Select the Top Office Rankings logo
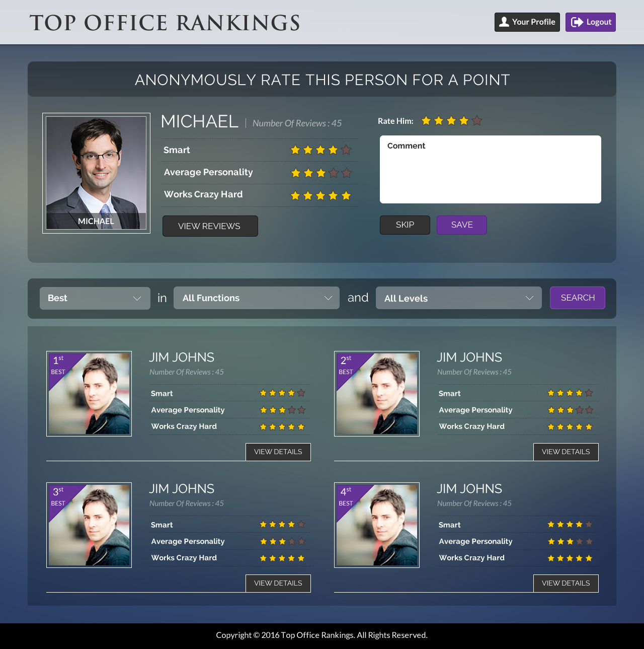This screenshot has height=649, width=644. [x=165, y=22]
